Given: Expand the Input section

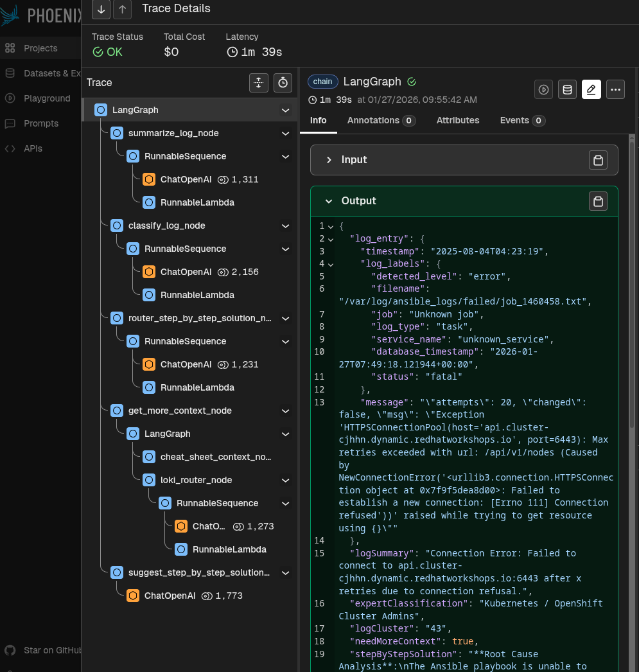Looking at the screenshot, I should click(x=329, y=160).
